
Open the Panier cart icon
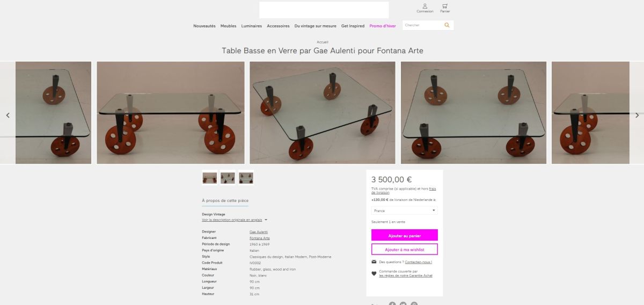(445, 6)
